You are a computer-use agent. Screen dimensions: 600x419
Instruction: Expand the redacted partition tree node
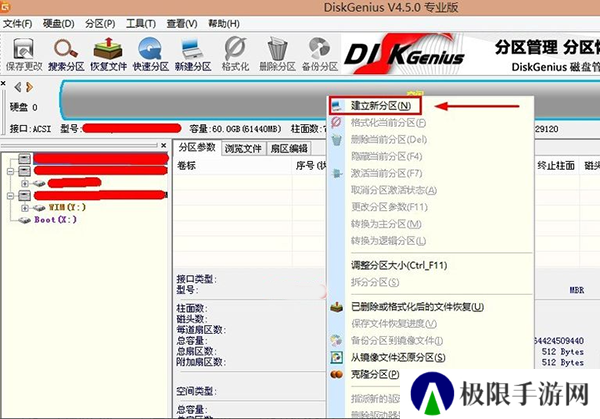pos(25,183)
